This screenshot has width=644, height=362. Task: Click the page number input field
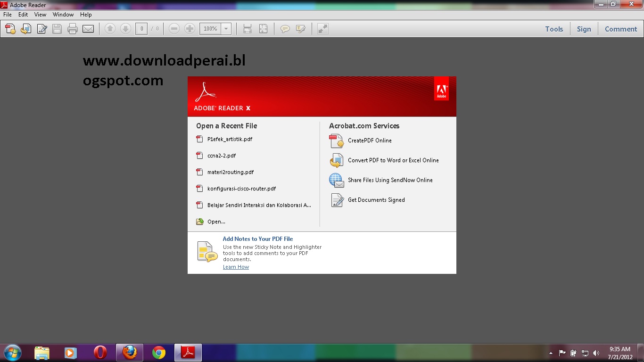tap(141, 29)
